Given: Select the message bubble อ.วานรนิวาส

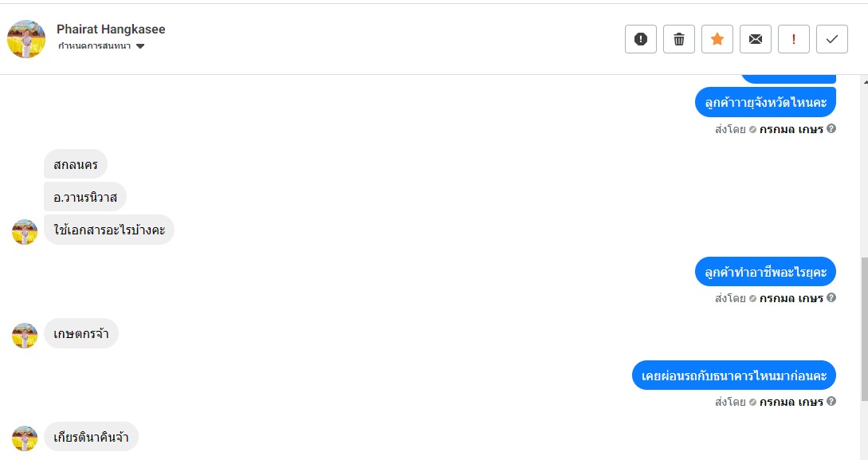Looking at the screenshot, I should 85,197.
